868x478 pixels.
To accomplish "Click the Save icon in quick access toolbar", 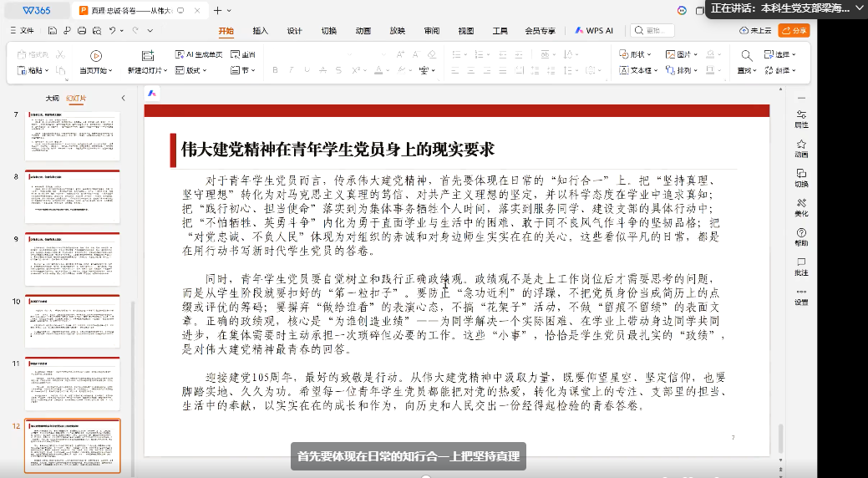I will point(53,31).
